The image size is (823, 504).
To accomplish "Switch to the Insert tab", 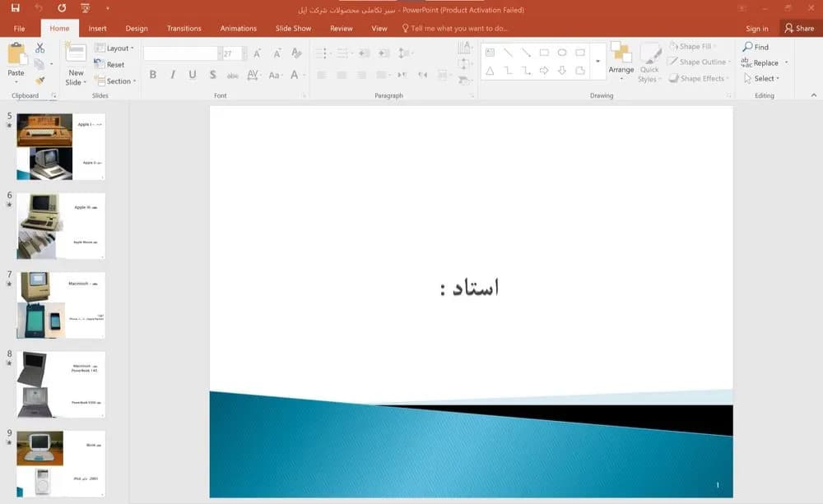I will 97,28.
